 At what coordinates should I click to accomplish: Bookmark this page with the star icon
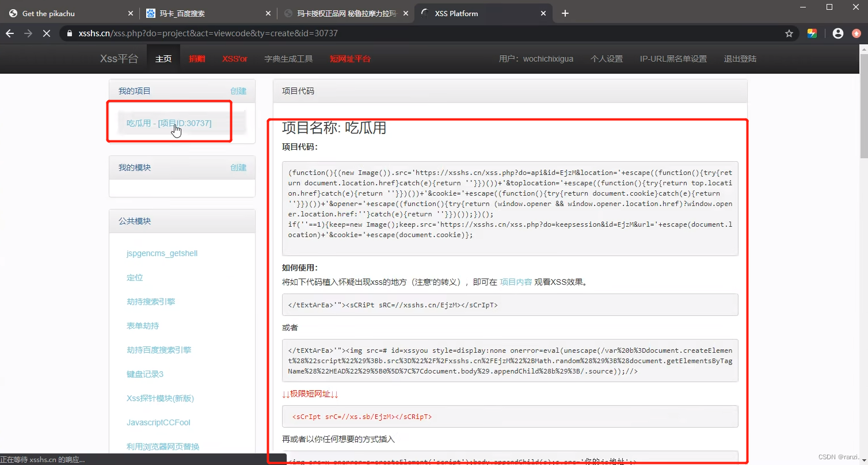coord(789,33)
